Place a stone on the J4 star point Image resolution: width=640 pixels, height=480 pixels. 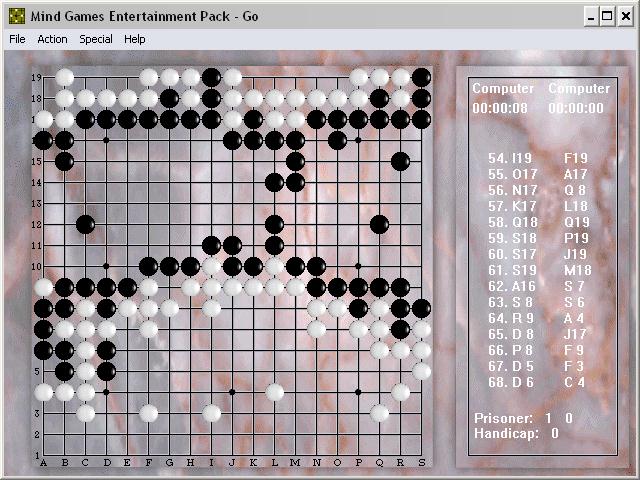[232, 392]
